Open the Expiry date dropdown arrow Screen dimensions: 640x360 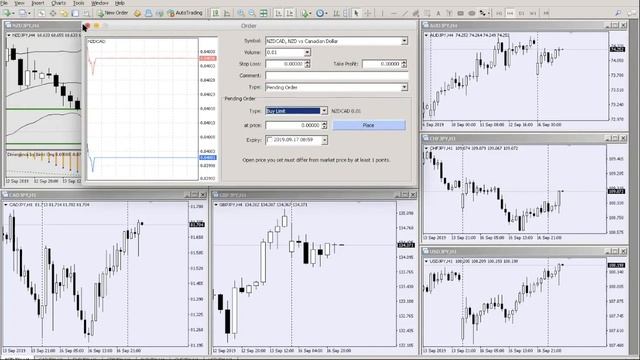[324, 140]
